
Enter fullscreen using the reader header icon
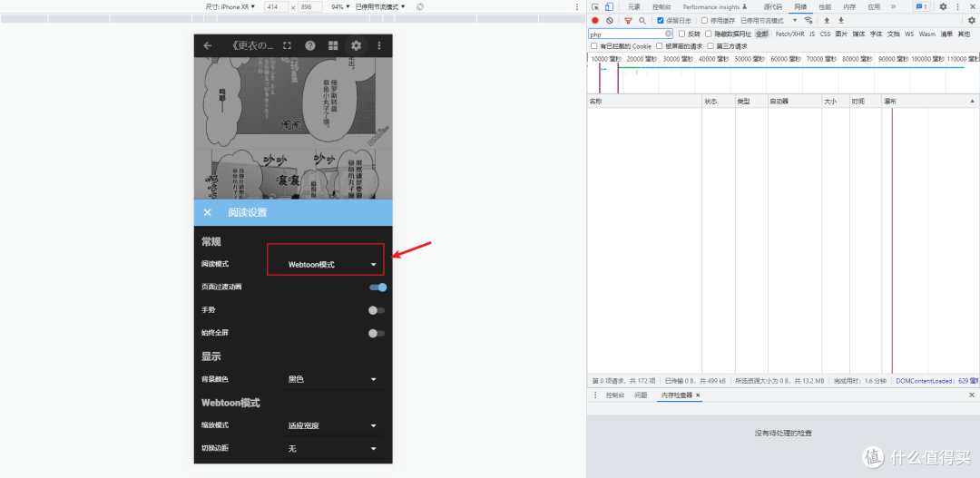(288, 45)
